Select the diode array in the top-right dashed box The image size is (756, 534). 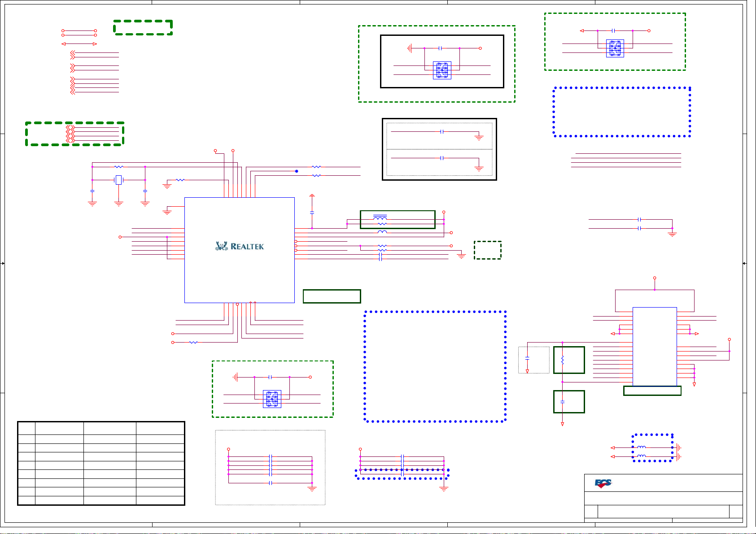pos(615,48)
